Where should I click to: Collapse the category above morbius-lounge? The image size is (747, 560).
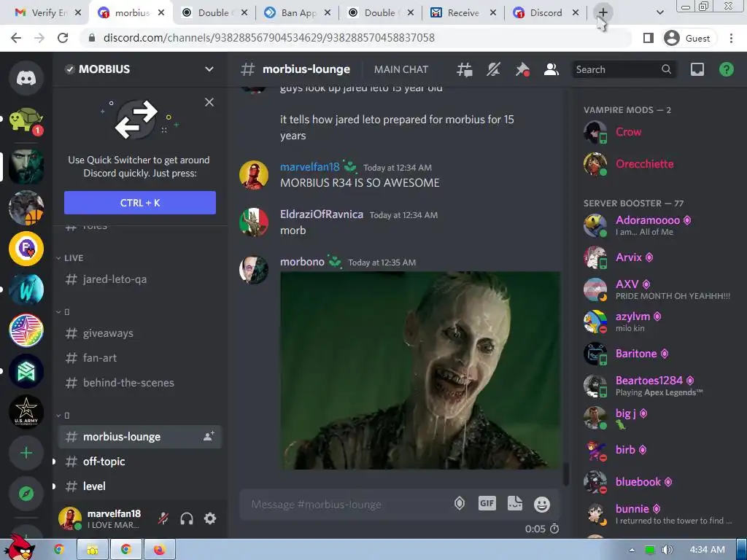[x=63, y=416]
